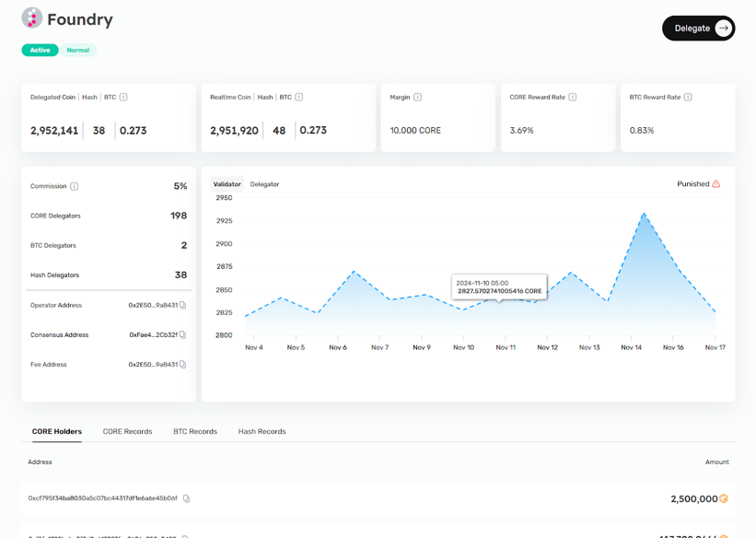This screenshot has width=756, height=538.
Task: Open the Commission info icon
Action: coord(75,186)
